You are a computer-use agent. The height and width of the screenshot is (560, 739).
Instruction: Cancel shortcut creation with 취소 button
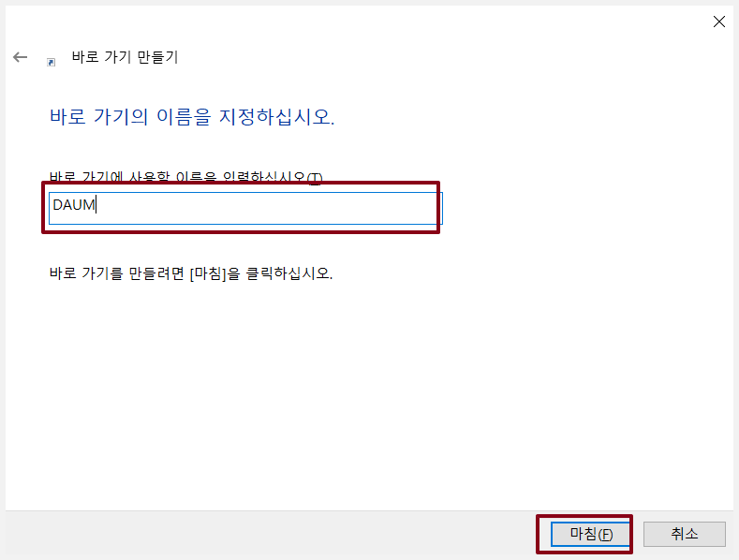[x=685, y=534]
